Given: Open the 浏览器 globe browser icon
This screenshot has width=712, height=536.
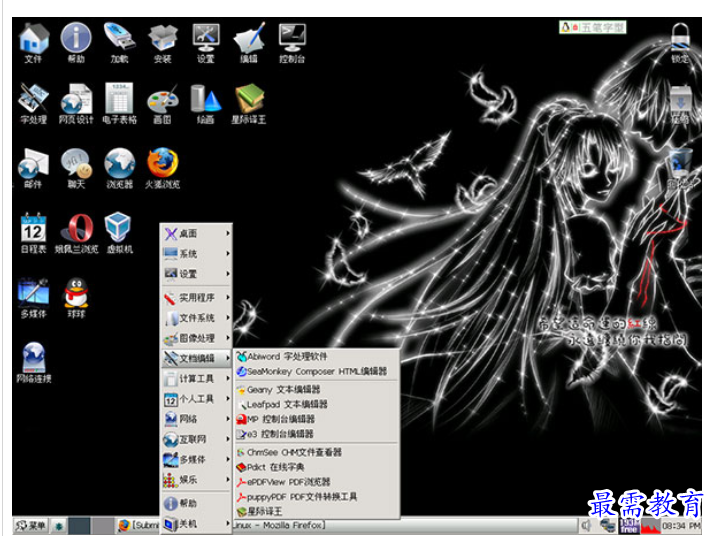Looking at the screenshot, I should [x=119, y=168].
